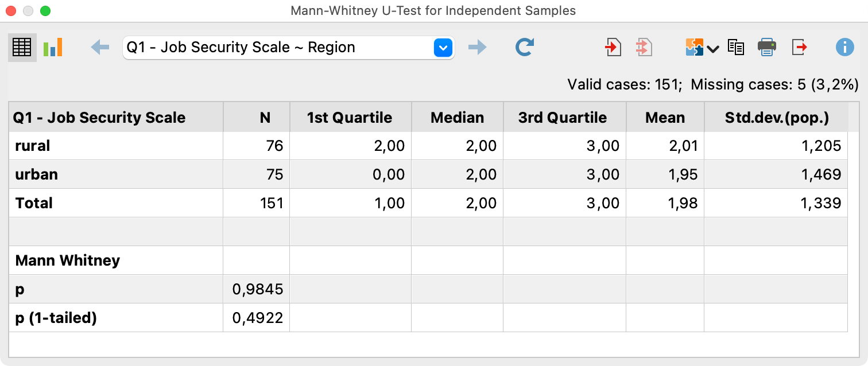Click the p value cell 0,9845
Image resolution: width=868 pixels, height=366 pixels.
point(257,289)
